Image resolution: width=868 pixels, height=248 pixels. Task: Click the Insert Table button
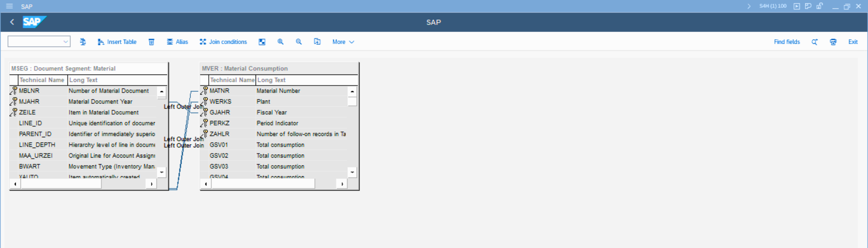pos(117,42)
